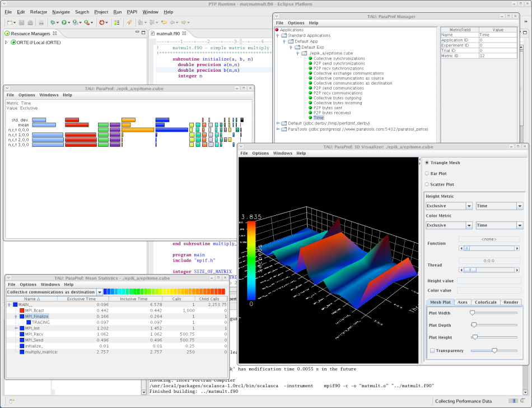
Task: Open the Refactor menu in Eclipse
Action: 38,12
